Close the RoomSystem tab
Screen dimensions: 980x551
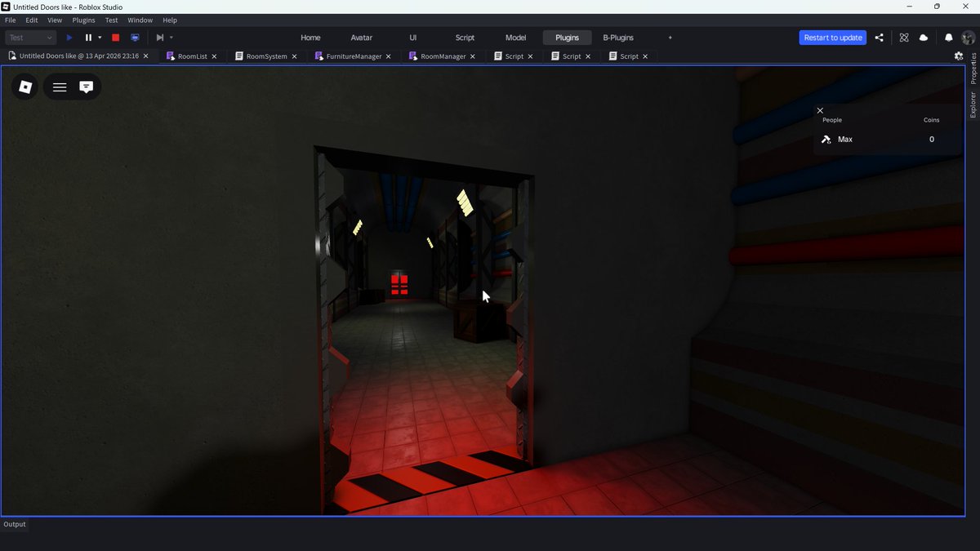tap(295, 56)
